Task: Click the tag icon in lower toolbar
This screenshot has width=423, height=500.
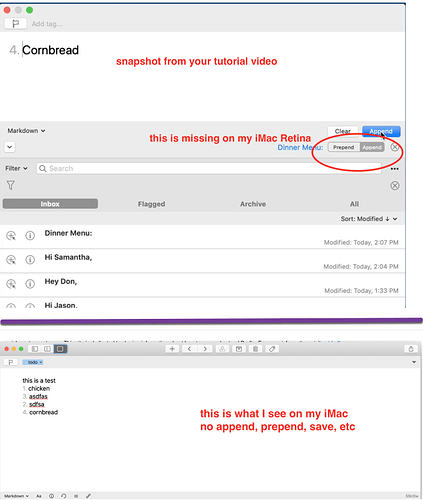Action: (x=272, y=349)
